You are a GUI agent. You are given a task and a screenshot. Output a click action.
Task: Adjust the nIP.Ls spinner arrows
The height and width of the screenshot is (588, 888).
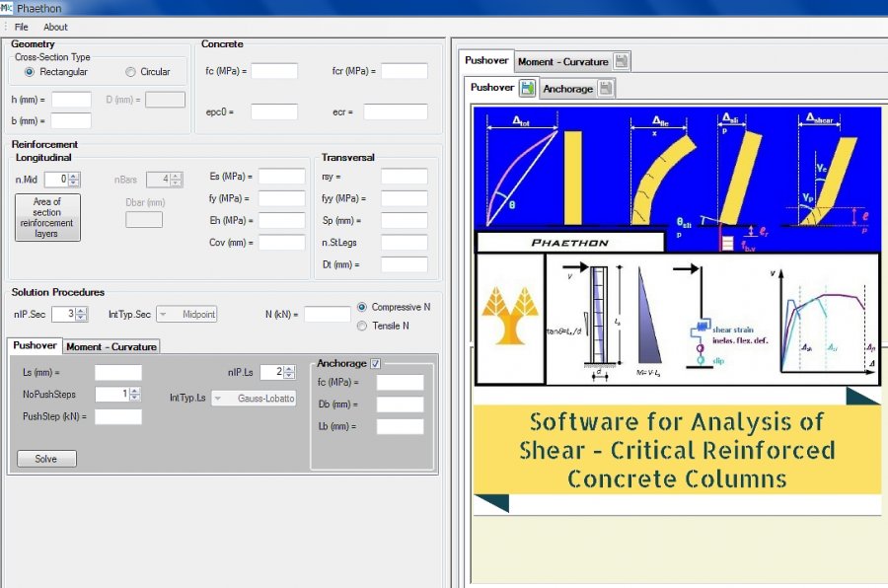pos(289,372)
